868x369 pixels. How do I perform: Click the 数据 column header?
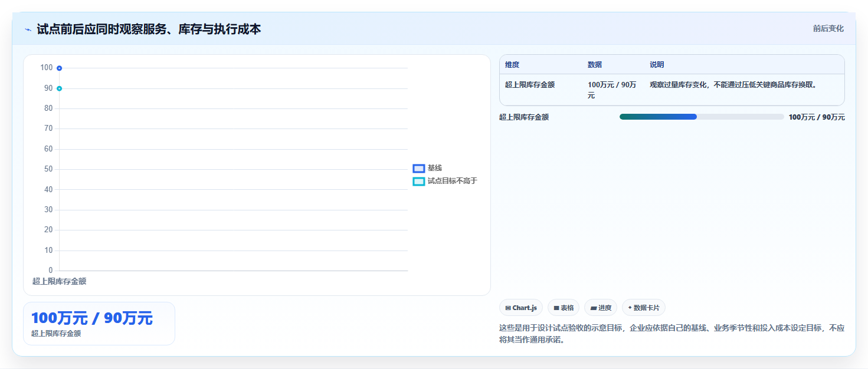tap(595, 65)
